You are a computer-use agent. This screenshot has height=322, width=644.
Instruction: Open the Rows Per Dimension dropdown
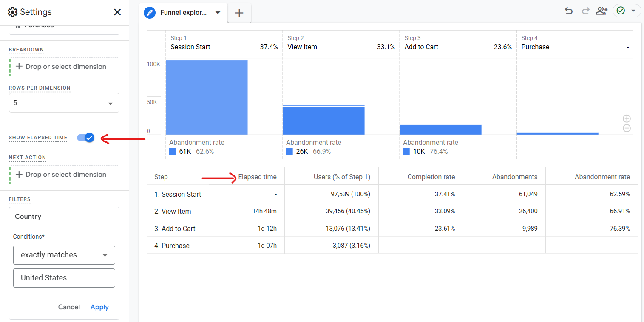64,103
